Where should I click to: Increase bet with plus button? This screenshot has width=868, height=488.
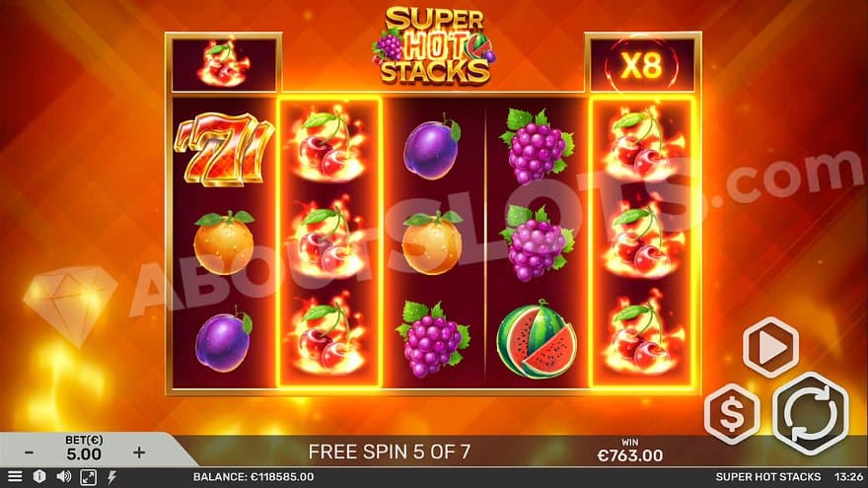point(139,453)
